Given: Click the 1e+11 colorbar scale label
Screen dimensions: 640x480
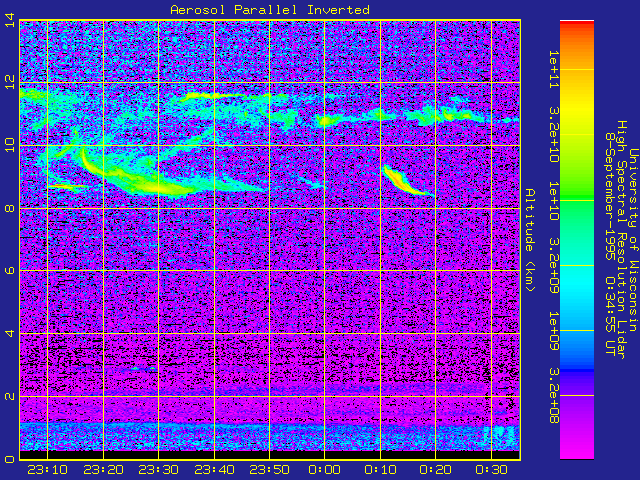Looking at the screenshot, I should coord(553,69).
